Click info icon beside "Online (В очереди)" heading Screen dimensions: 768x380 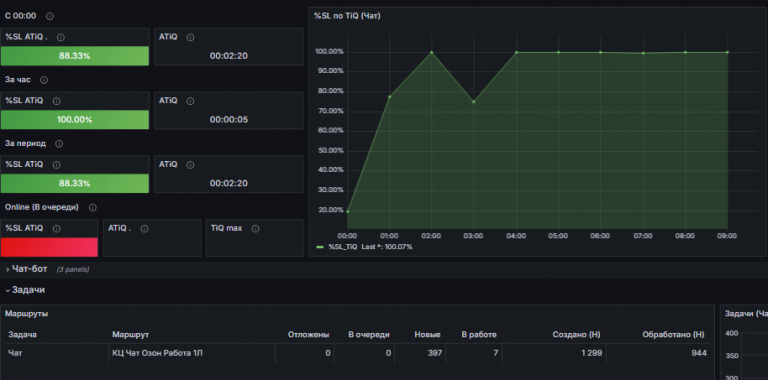(x=93, y=208)
